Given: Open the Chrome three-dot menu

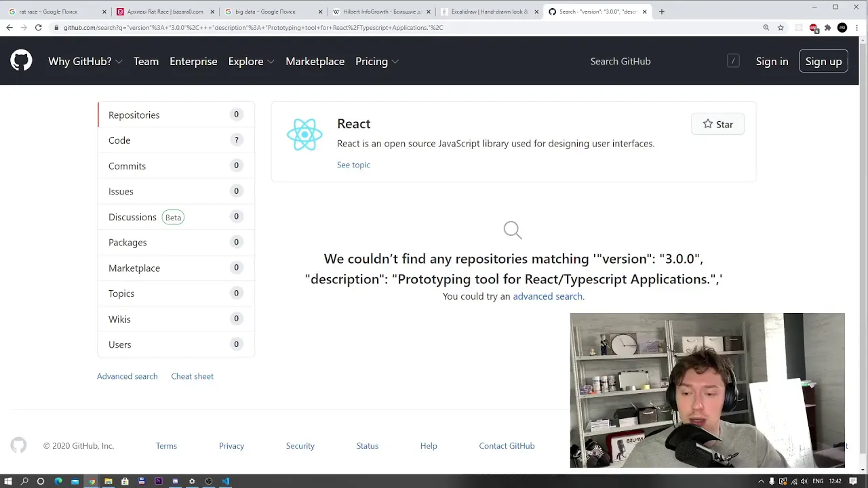Looking at the screenshot, I should tap(857, 28).
